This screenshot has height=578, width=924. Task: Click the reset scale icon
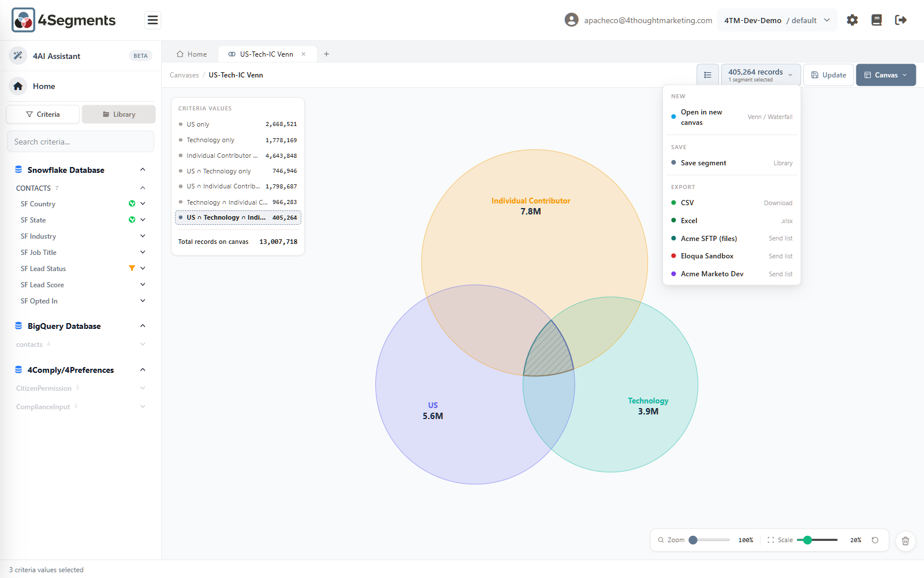click(875, 540)
